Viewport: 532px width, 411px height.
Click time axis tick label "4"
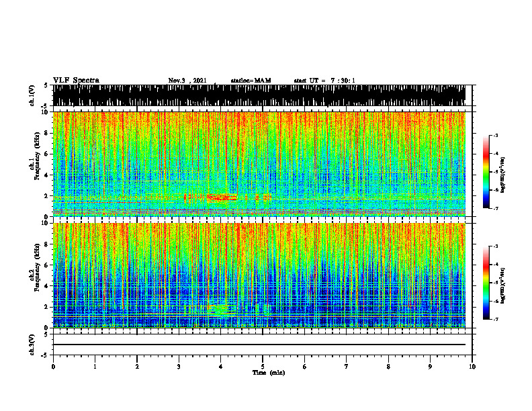pos(221,367)
